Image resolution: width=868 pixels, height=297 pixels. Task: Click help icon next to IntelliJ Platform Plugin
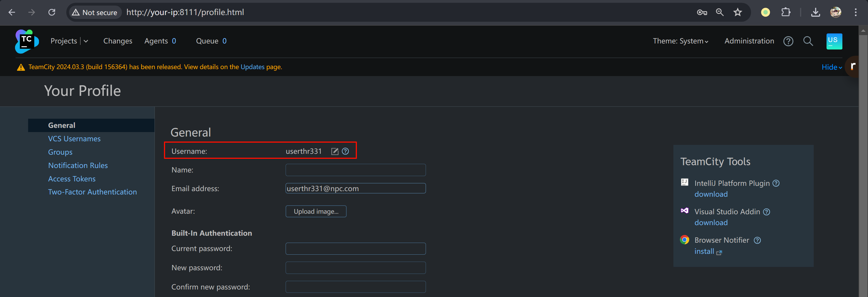point(776,183)
